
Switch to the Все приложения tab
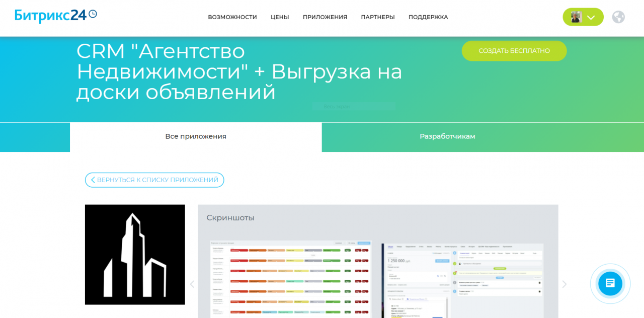tap(196, 137)
